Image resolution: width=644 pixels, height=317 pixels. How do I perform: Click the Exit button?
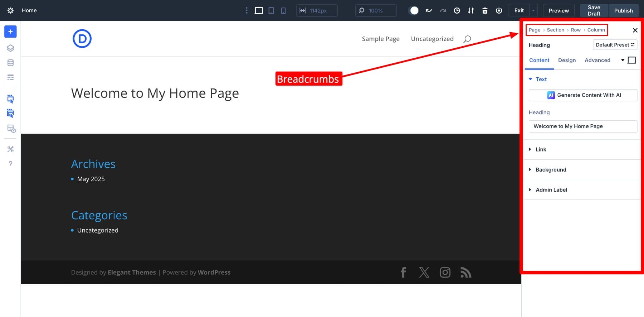[519, 10]
